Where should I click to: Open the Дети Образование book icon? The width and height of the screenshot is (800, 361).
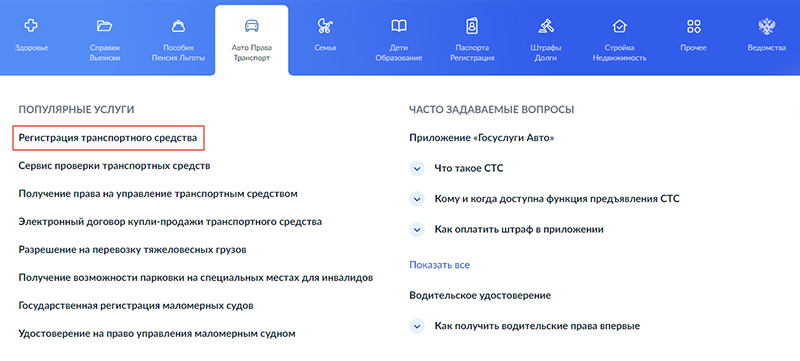398,25
